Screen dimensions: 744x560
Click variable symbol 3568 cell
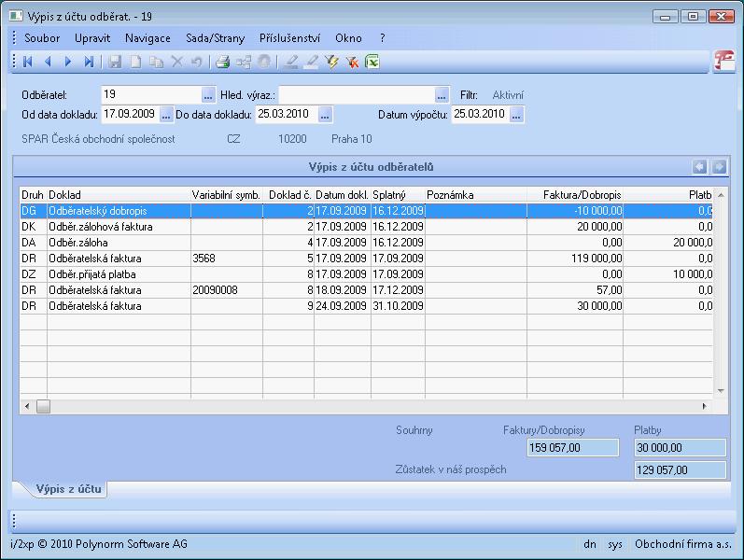coord(226,259)
